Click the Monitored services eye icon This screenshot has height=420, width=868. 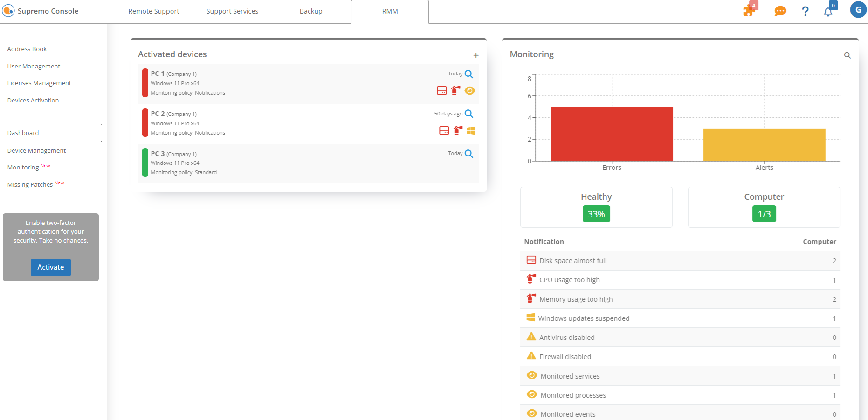pos(532,375)
